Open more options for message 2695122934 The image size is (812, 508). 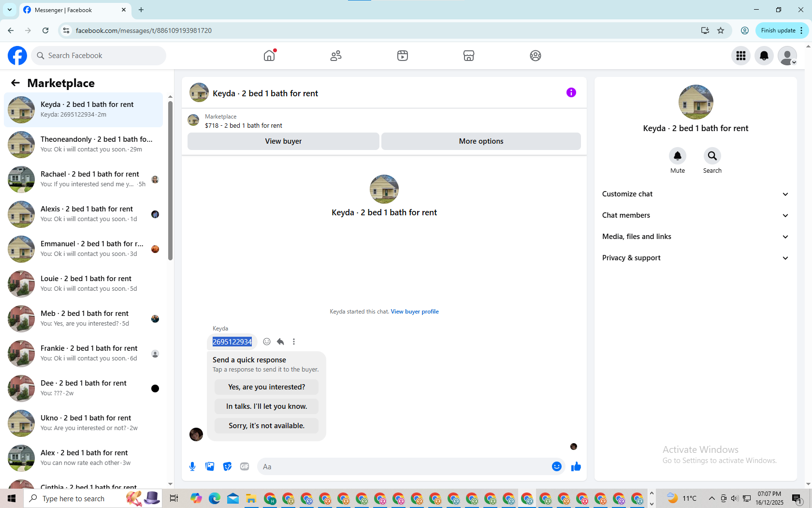(294, 342)
